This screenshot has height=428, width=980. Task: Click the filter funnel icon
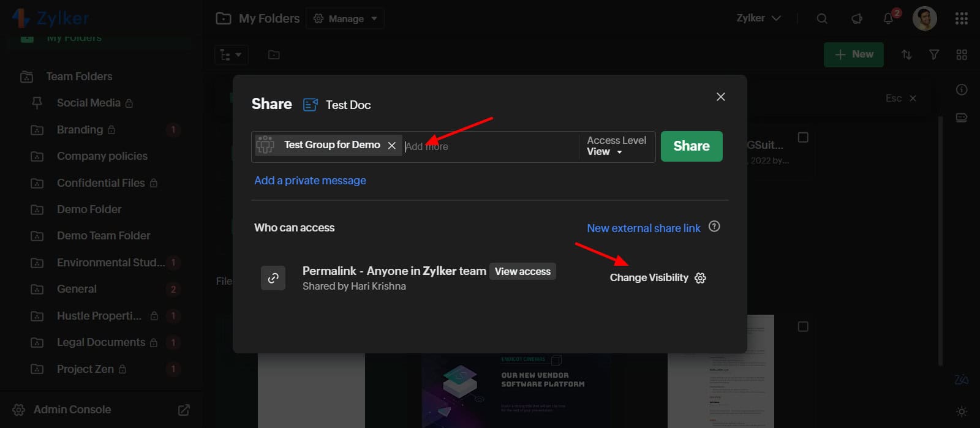tap(934, 55)
